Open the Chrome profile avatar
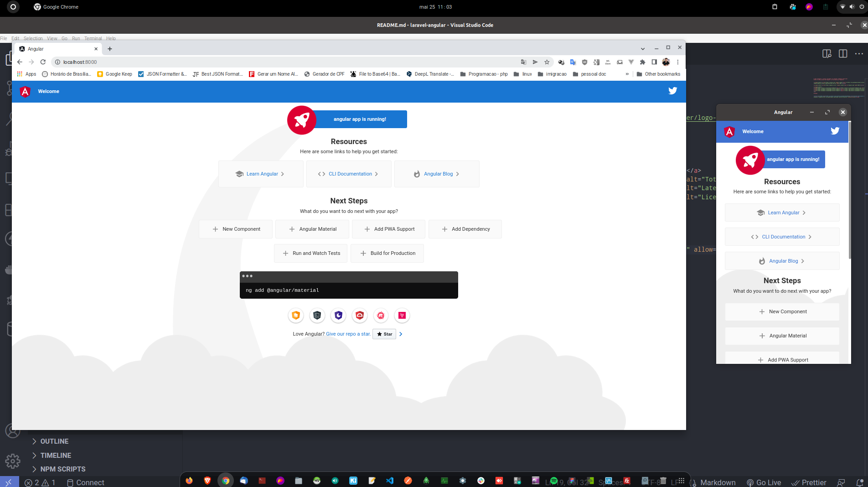Image resolution: width=868 pixels, height=487 pixels. pyautogui.click(x=666, y=62)
